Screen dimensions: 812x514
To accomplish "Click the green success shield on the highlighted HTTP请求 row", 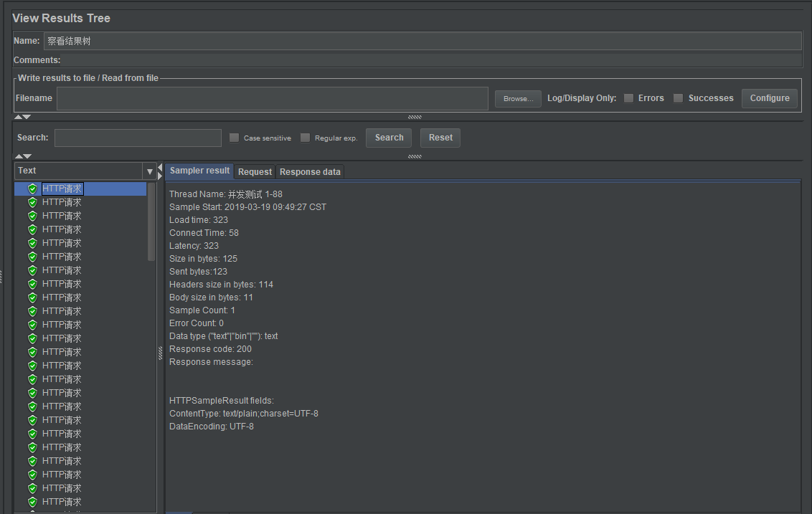I will [32, 189].
